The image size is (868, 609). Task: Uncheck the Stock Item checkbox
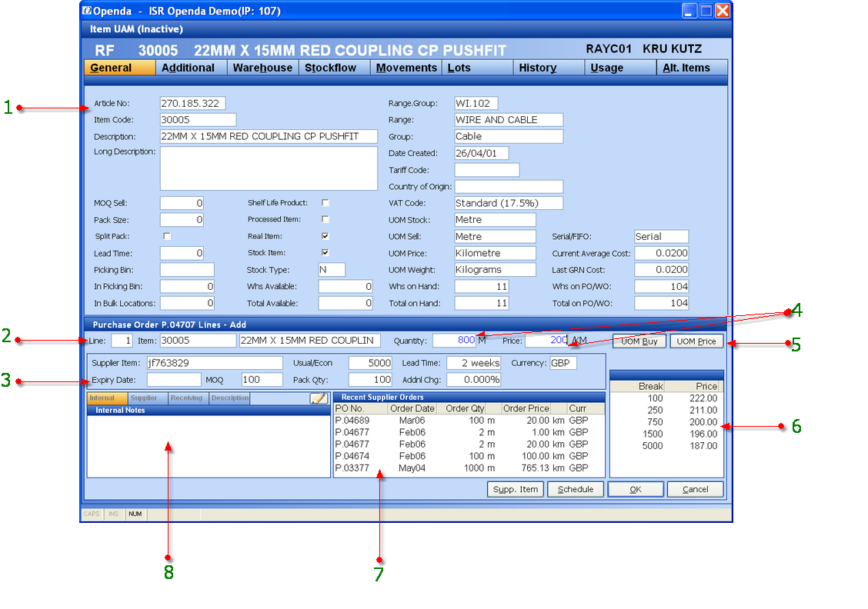tap(325, 253)
